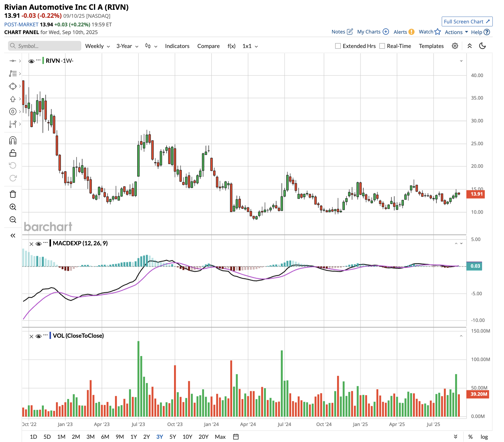Select the crosshair cursor tool
This screenshot has width=504, height=442.
pos(13,61)
